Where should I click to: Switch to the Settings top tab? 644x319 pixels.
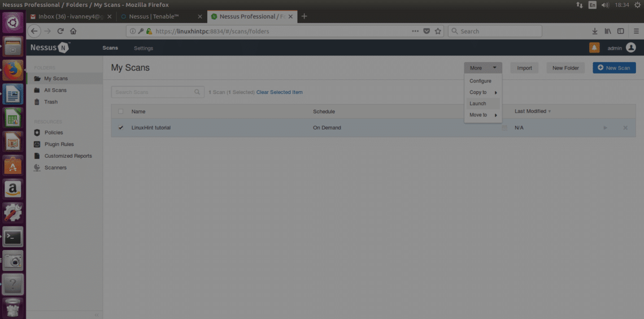point(143,48)
